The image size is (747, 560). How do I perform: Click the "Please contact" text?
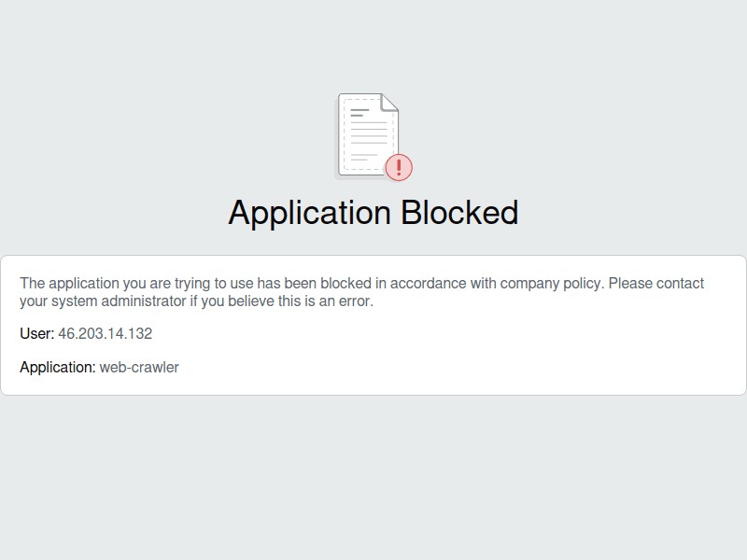pyautogui.click(x=657, y=284)
